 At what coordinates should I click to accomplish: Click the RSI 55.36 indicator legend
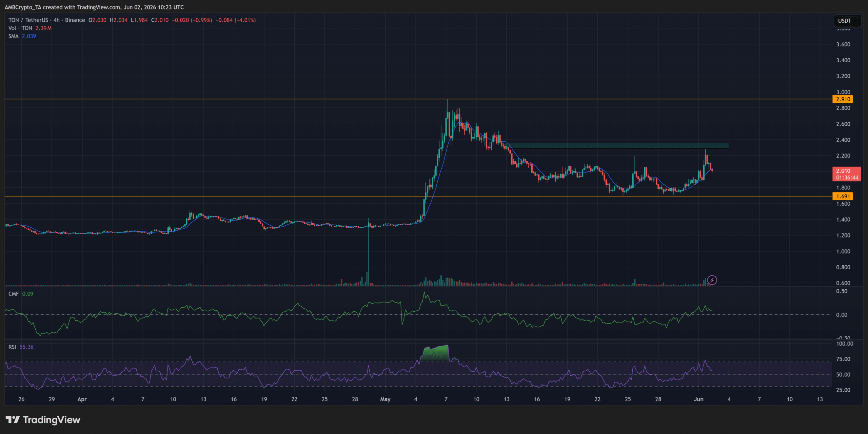click(21, 347)
